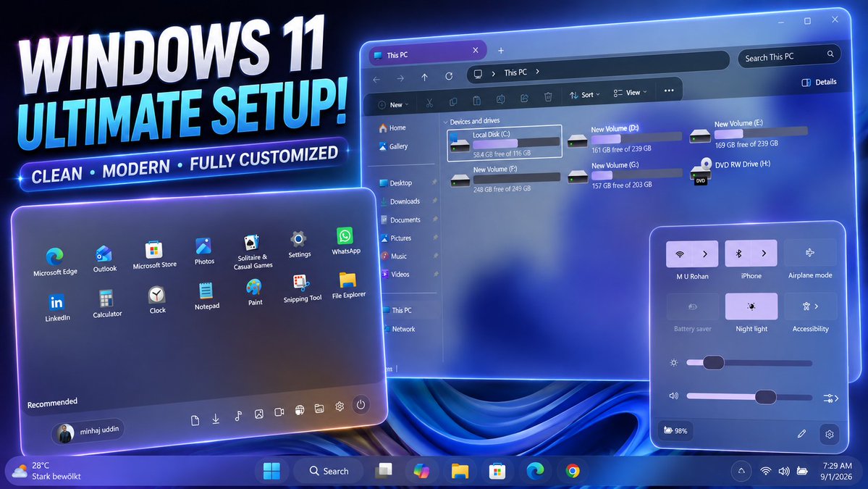The image size is (868, 489).
Task: Expand Wi-Fi network list arrow
Action: click(x=705, y=254)
